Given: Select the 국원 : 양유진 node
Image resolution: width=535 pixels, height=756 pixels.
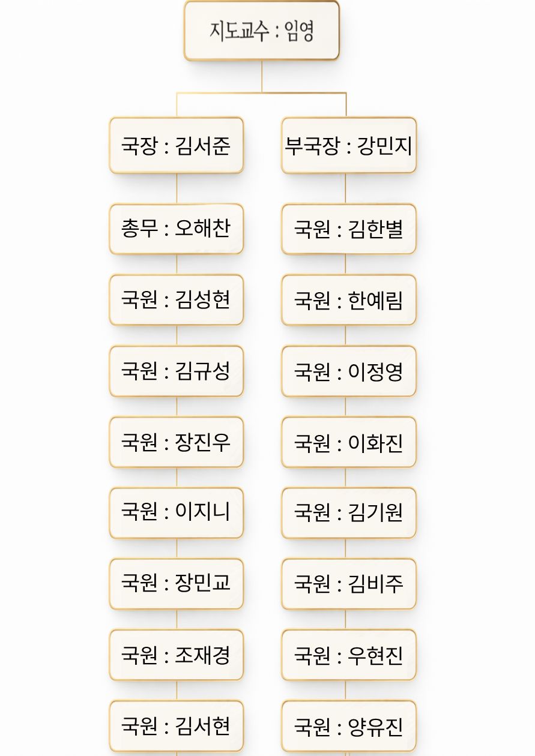Looking at the screenshot, I should tap(348, 725).
